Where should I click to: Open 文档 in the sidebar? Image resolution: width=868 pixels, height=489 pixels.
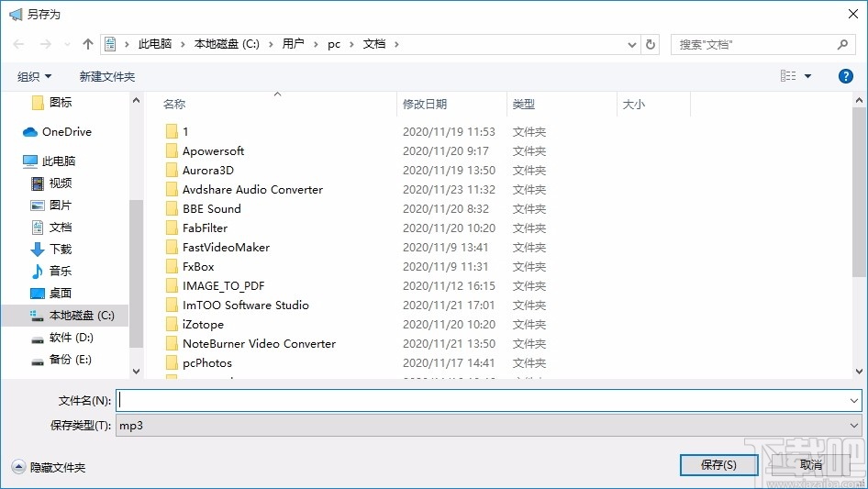[x=51, y=227]
